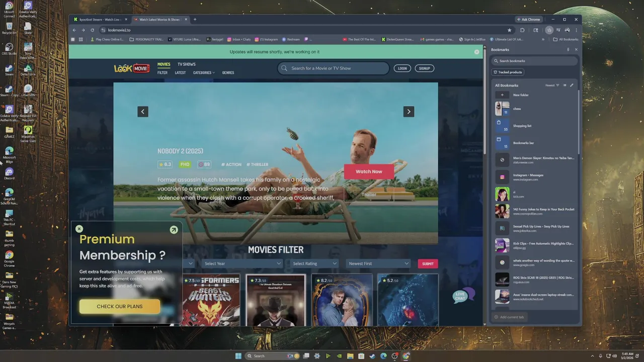Open the Shopping list bookmarks folder

534,126
